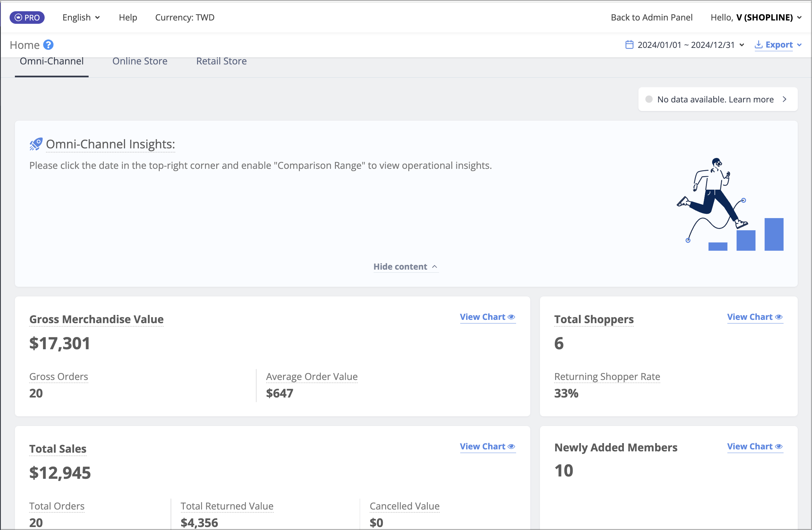The height and width of the screenshot is (530, 812).
Task: Click the calendar icon by date range
Action: 629,45
